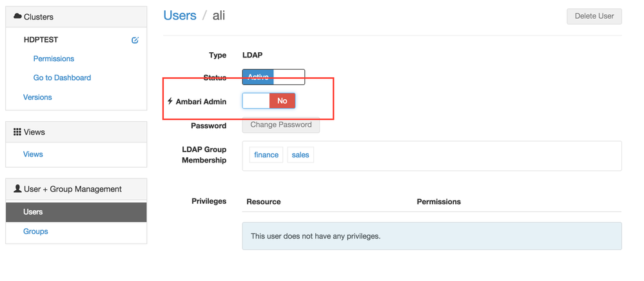
Task: Select Groups in the sidebar menu
Action: pos(35,231)
